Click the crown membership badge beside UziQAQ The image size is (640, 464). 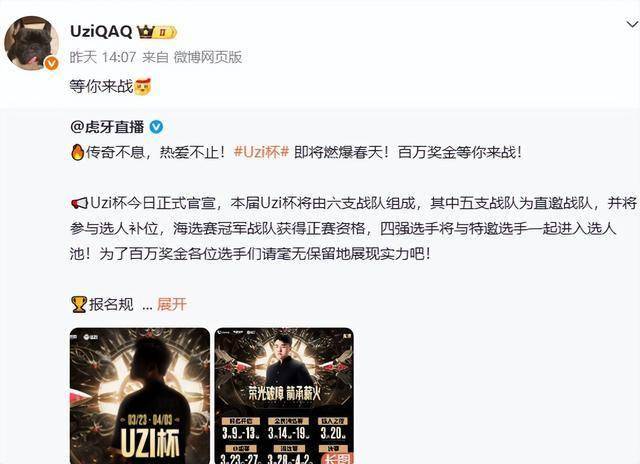[157, 31]
